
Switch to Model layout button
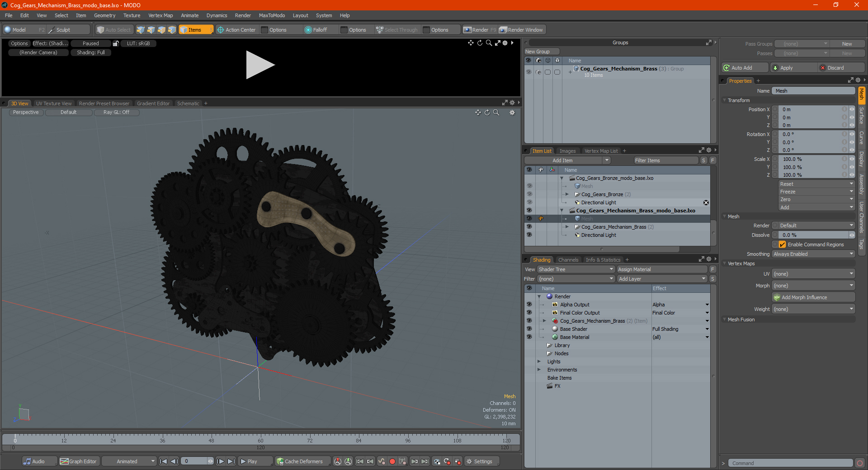pos(19,30)
